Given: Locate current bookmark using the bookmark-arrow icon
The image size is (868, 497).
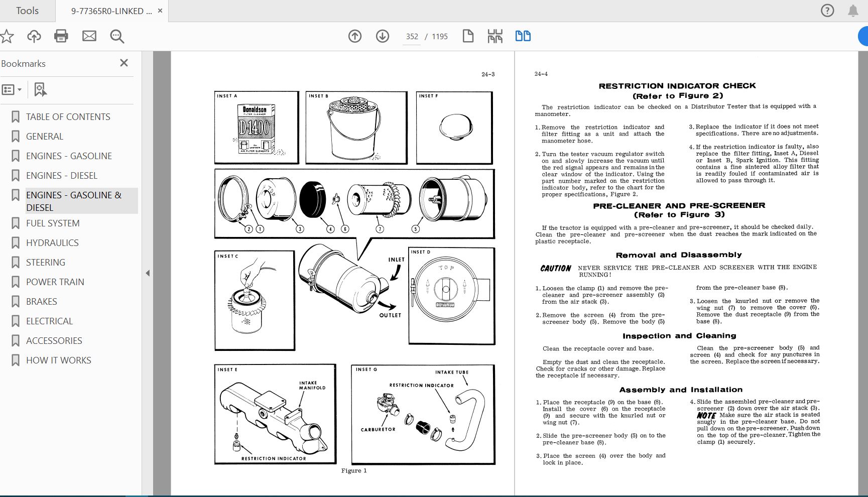Looking at the screenshot, I should [40, 89].
